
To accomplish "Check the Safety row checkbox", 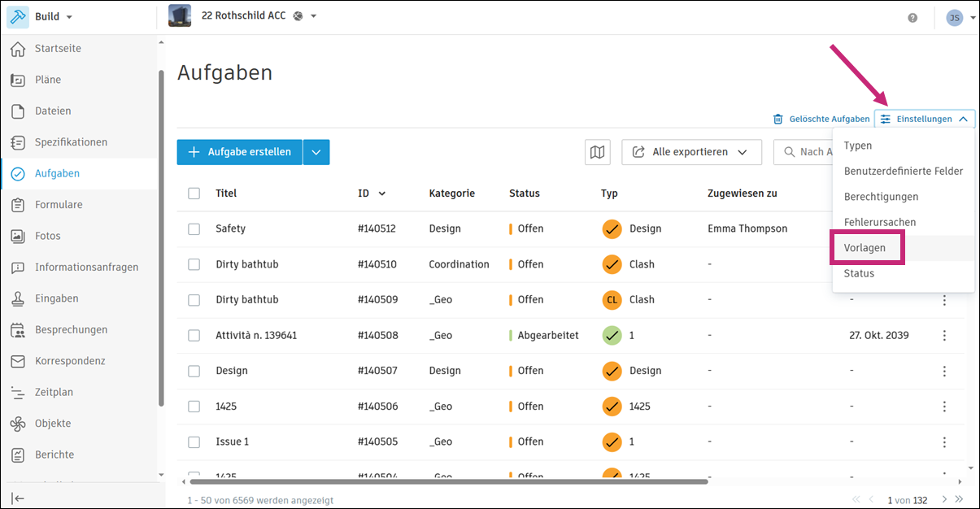I will click(194, 229).
